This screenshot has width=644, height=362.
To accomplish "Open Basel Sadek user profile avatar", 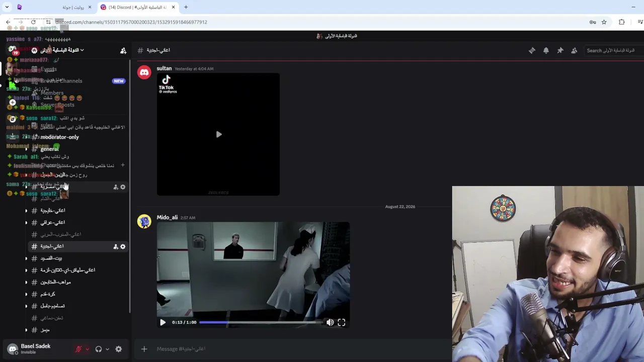I will [x=13, y=349].
